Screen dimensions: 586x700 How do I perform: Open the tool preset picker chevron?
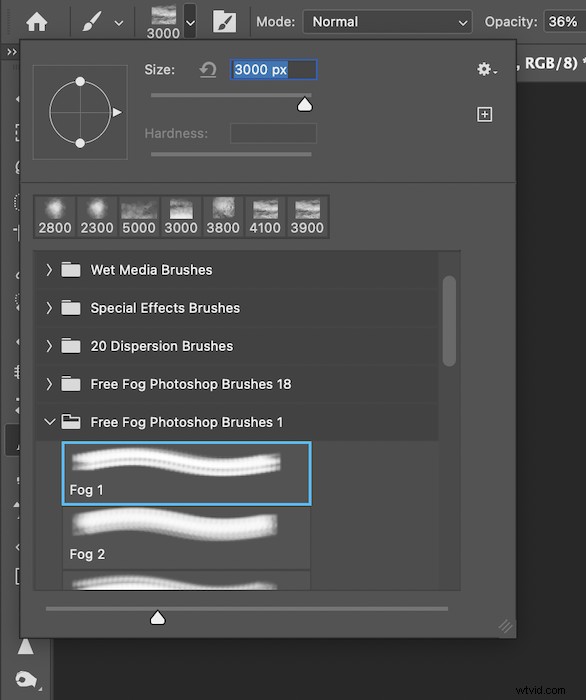119,22
